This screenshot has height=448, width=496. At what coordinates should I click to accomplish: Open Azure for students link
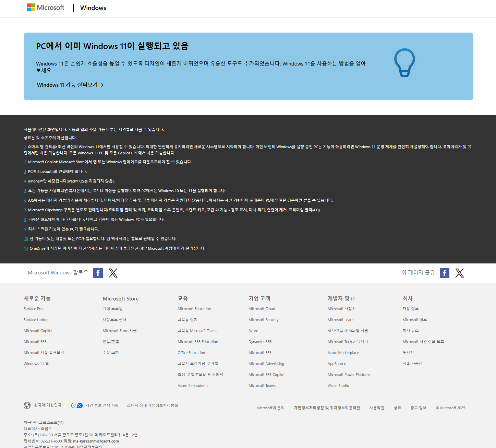[193, 386]
